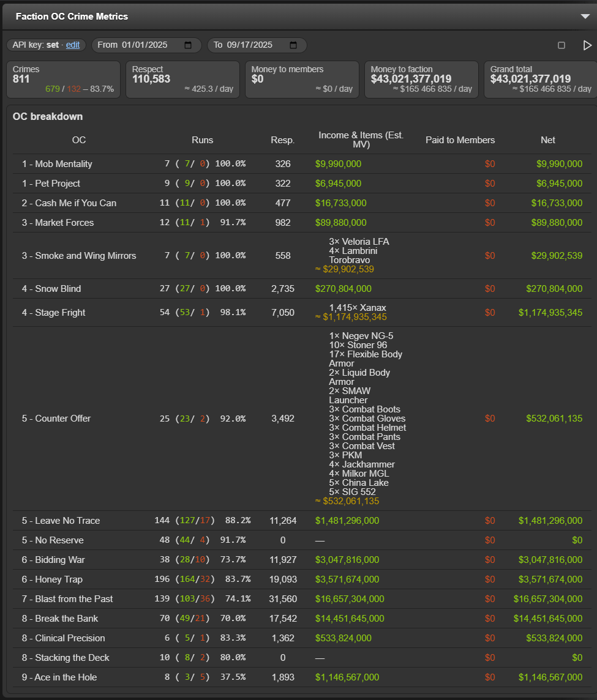Collapse the Faction OC Crime Metrics panel
This screenshot has width=597, height=700.
[585, 17]
